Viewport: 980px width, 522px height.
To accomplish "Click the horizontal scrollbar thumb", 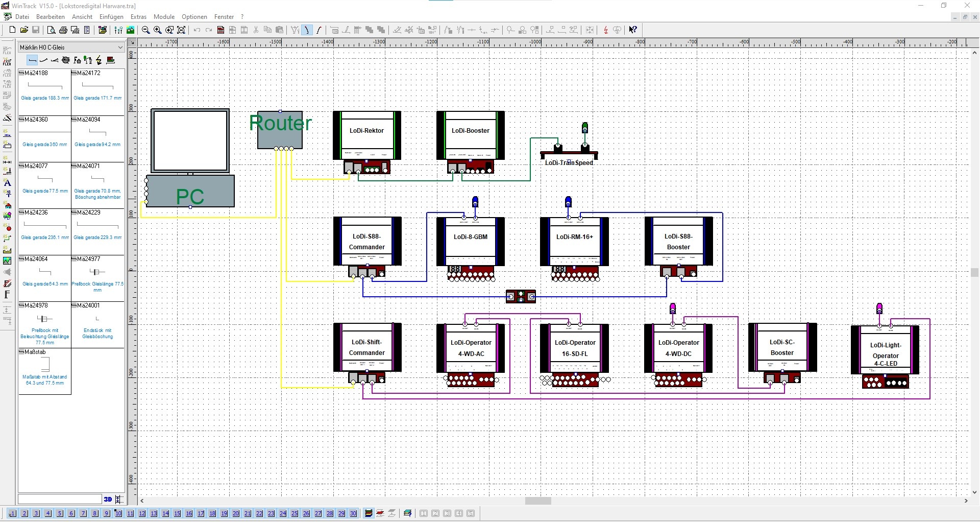I will [538, 501].
